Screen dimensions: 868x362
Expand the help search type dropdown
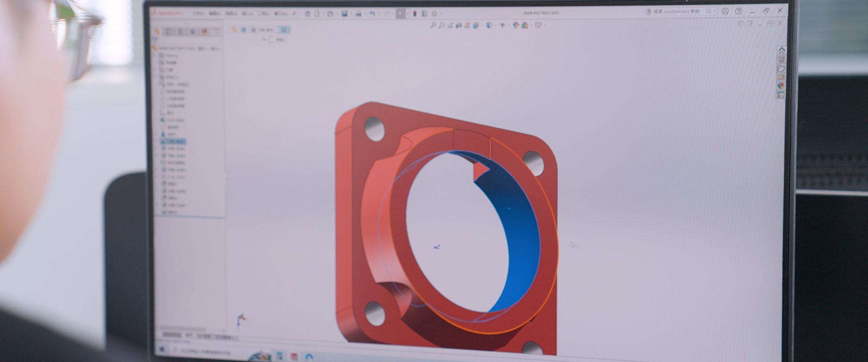(x=715, y=12)
